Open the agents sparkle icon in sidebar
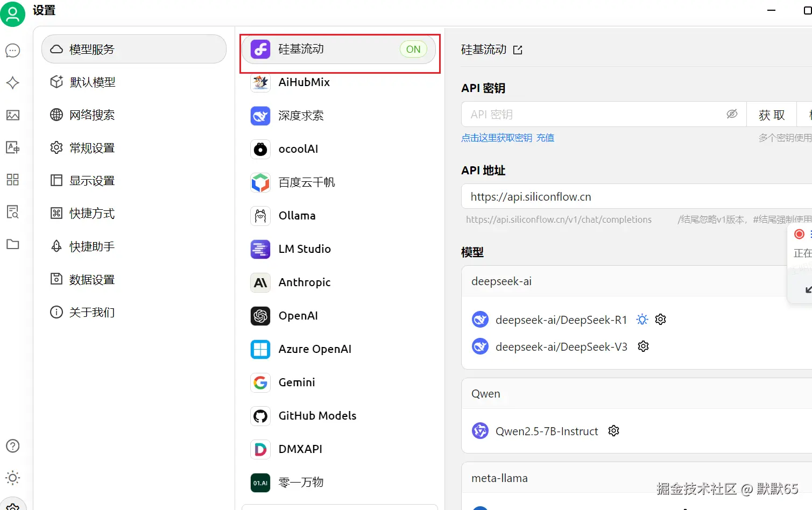 (x=13, y=83)
